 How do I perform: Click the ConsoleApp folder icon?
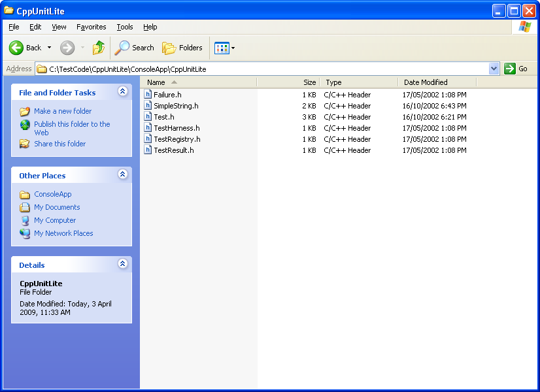click(x=25, y=195)
